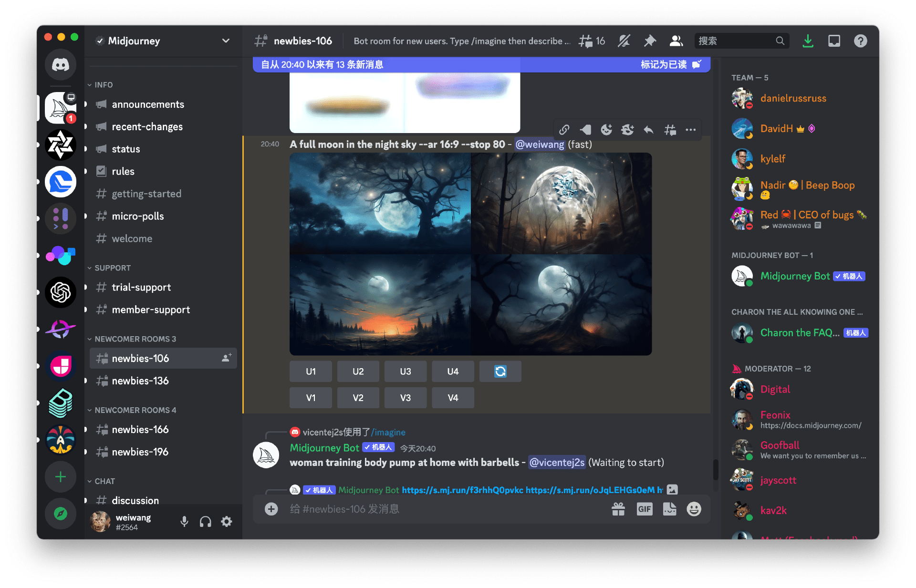Click the reply arrow icon on message
The image size is (916, 588).
(648, 130)
